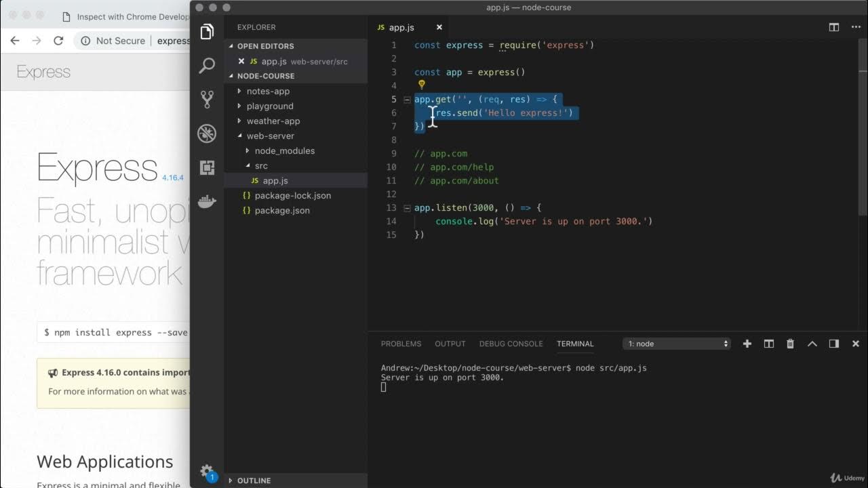Close the terminal panel
This screenshot has height=488, width=868.
pyautogui.click(x=856, y=344)
